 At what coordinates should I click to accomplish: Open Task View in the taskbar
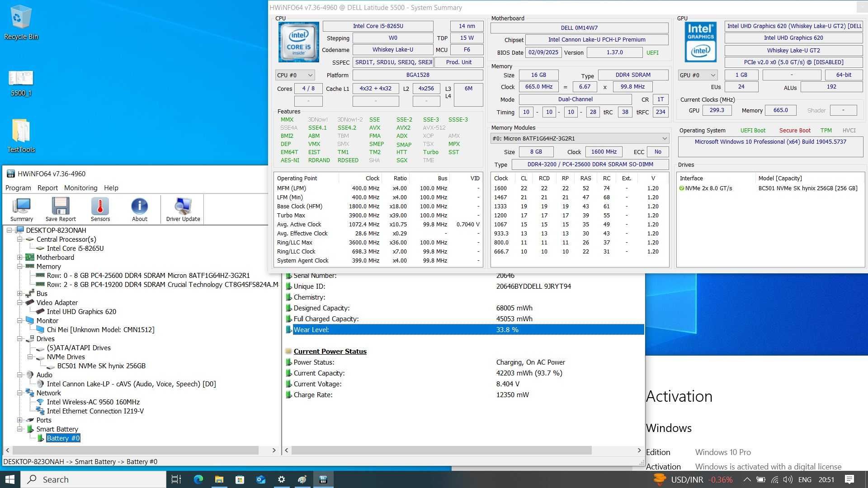tap(176, 479)
